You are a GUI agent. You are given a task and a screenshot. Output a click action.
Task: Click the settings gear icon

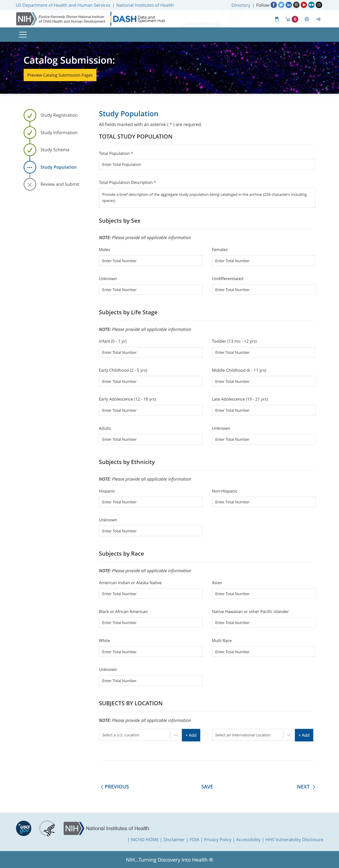click(307, 19)
